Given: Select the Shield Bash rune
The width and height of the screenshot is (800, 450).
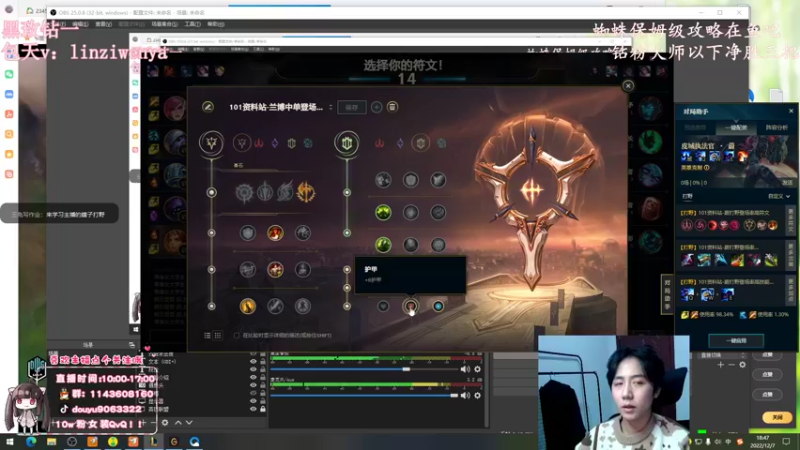Looking at the screenshot, I should pyautogui.click(x=438, y=180).
